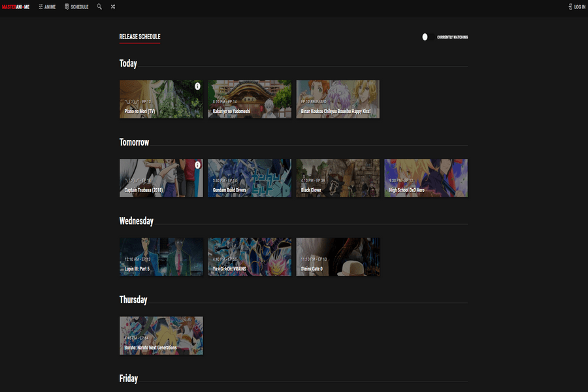Image resolution: width=588 pixels, height=392 pixels.
Task: Show info icon on Captain Tsubasa card
Action: pyautogui.click(x=197, y=165)
